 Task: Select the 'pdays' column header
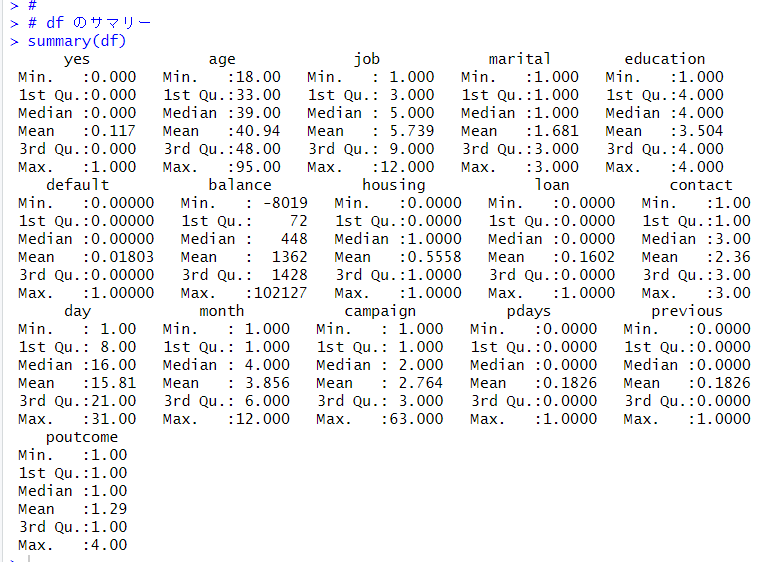point(529,312)
